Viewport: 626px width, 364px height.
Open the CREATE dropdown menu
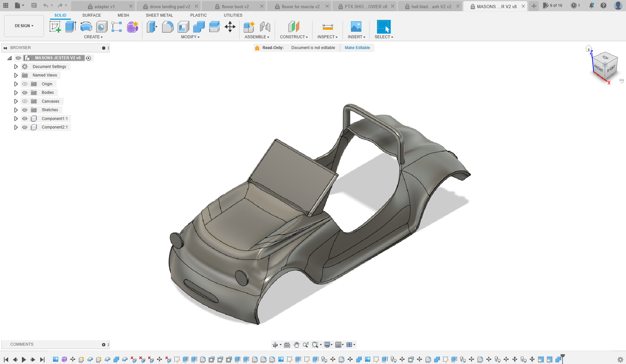point(93,37)
